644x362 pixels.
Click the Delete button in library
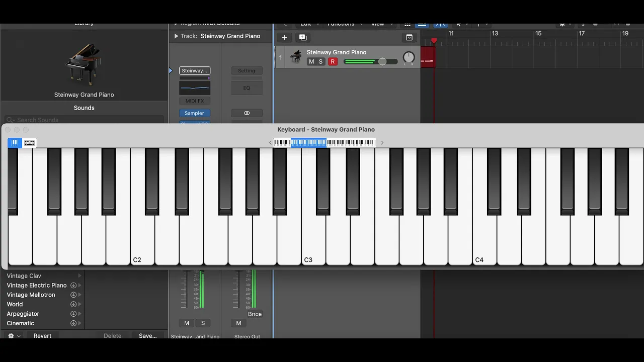[112, 336]
